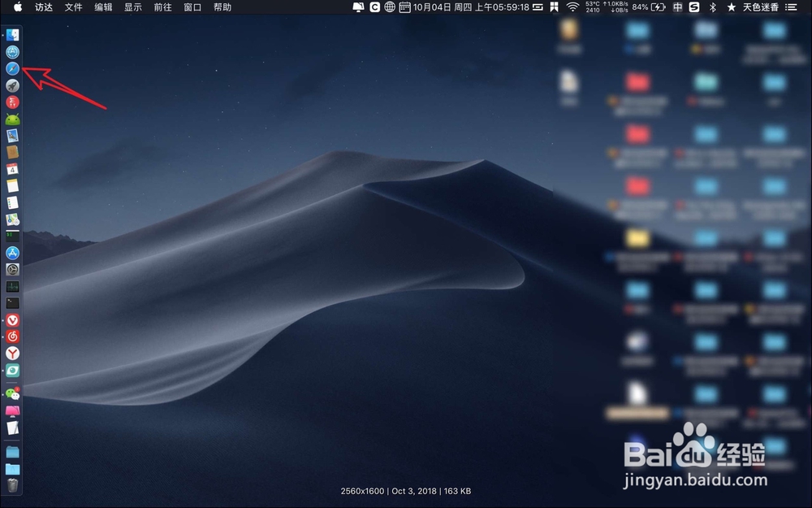This screenshot has height=508, width=812.
Task: Open the 文件 menu
Action: coord(74,7)
